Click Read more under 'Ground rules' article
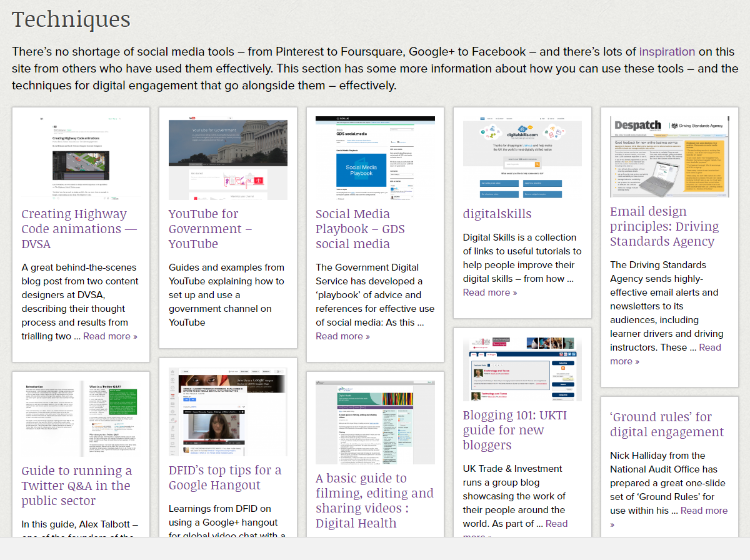Screen dimensions: 750x560 pyautogui.click(x=704, y=510)
